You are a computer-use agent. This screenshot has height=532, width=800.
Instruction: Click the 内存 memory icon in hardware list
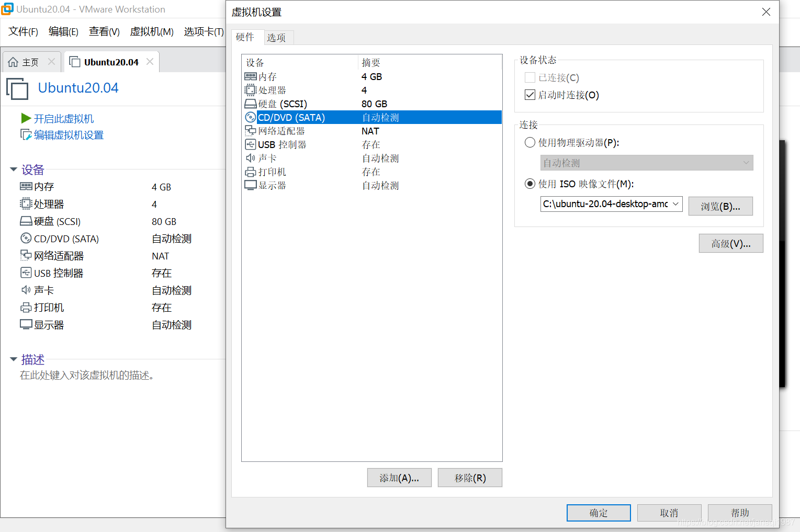coord(250,76)
